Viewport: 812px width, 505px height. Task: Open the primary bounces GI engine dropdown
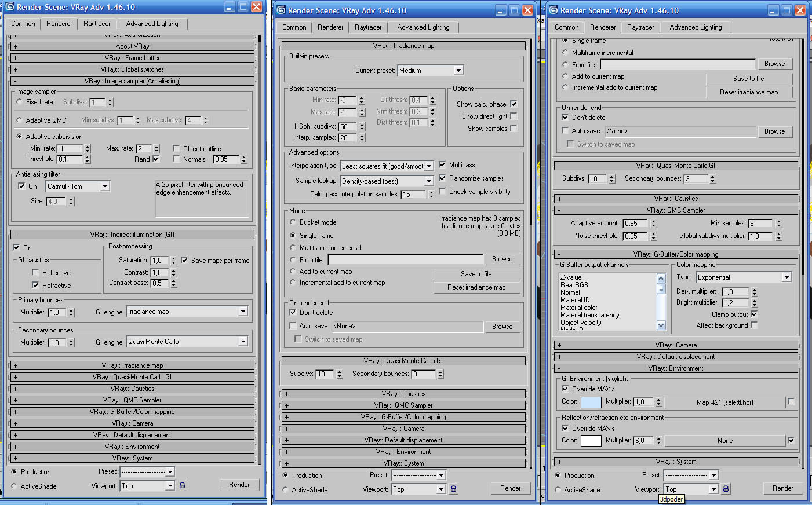point(243,312)
